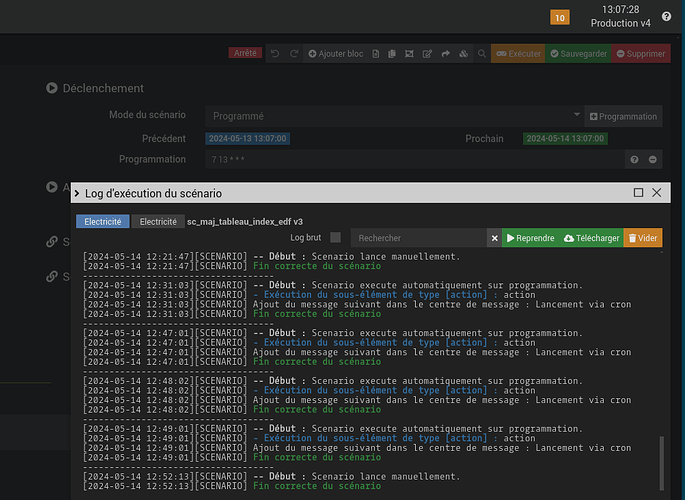Image resolution: width=685 pixels, height=500 pixels.
Task: Click sc_maj_tableau_index_edf v3 scenario name
Action: [x=245, y=222]
